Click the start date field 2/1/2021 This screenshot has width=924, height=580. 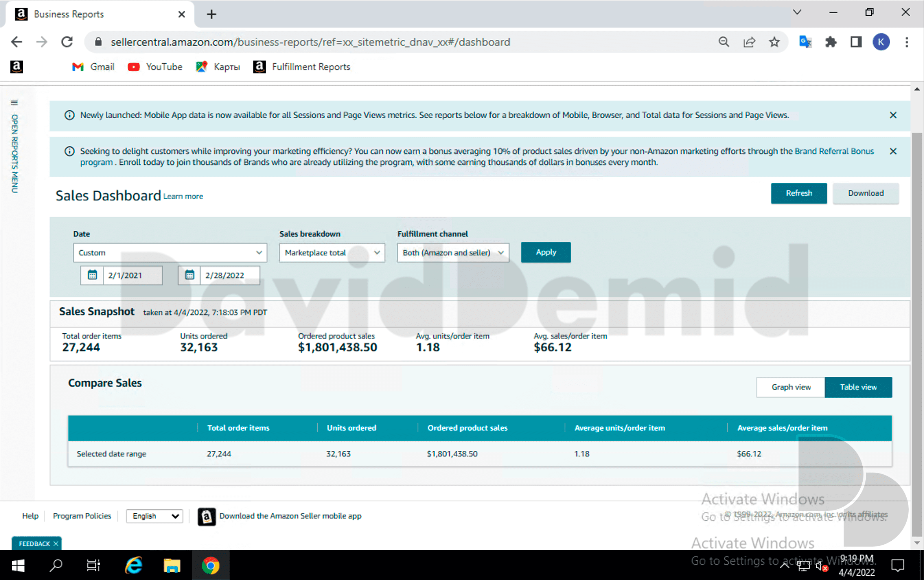point(133,275)
